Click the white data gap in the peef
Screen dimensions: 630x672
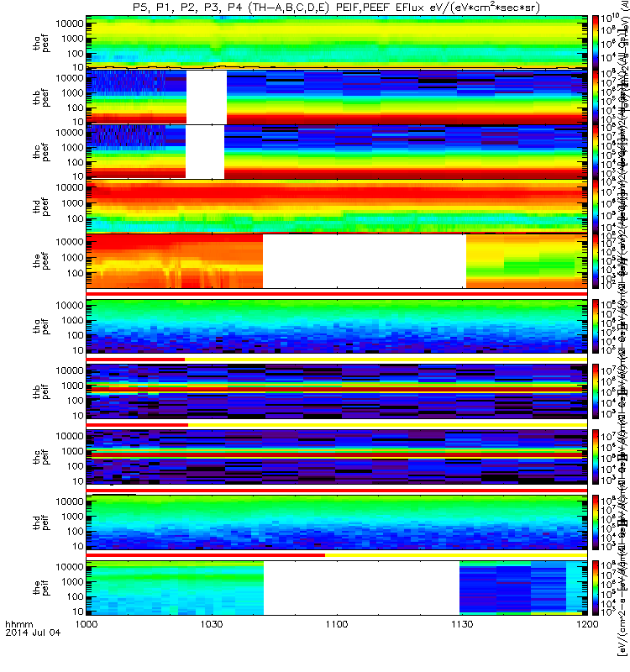[365, 261]
